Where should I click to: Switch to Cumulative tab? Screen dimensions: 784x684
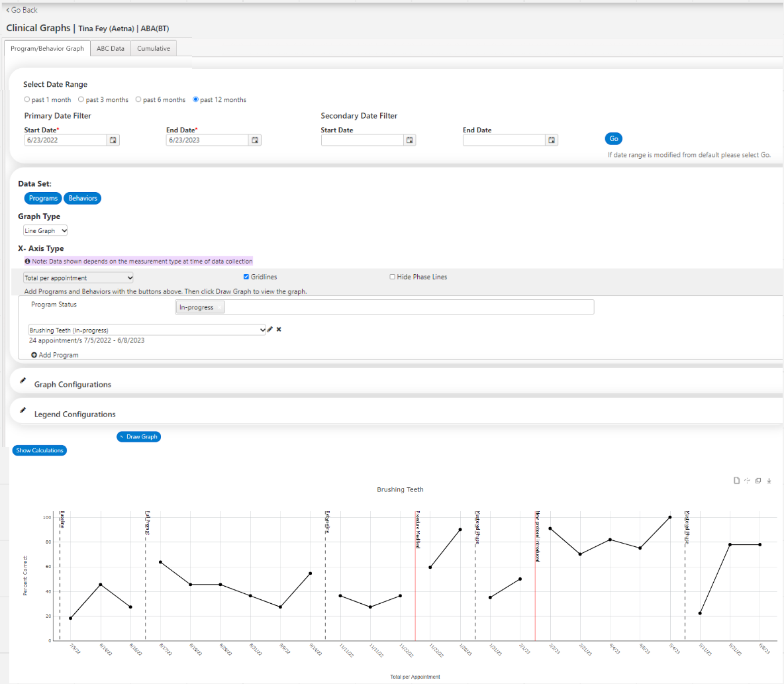coord(154,48)
